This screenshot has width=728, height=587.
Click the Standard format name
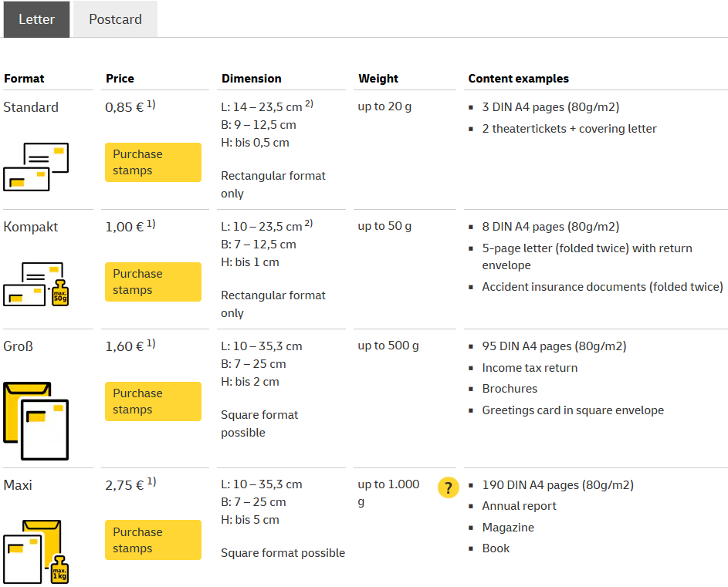(x=31, y=107)
